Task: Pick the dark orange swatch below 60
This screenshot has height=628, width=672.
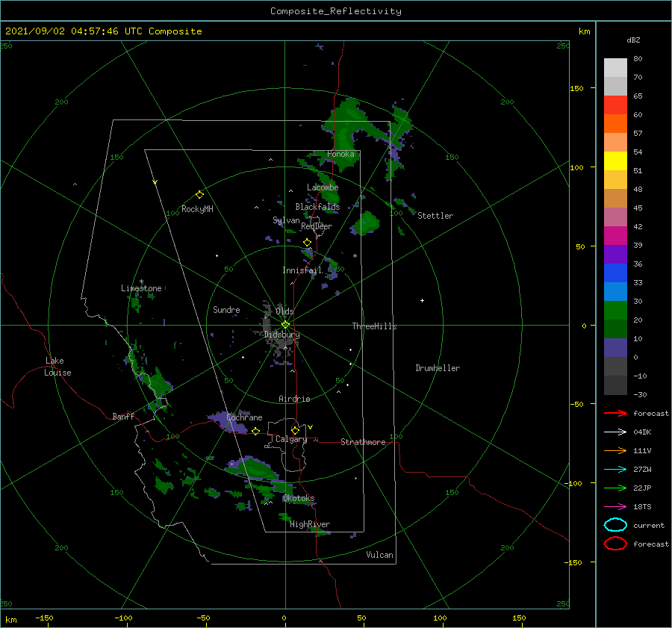Action: (615, 124)
